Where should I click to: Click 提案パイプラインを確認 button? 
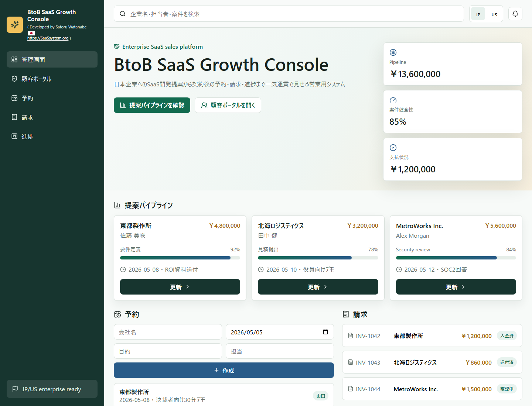(x=152, y=105)
